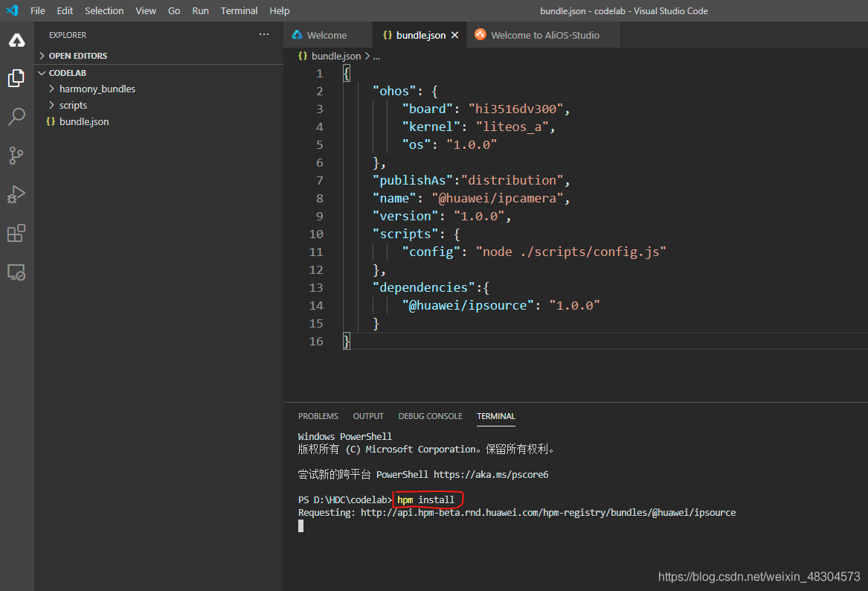
Task: Click the AliOS-Studio tab icon
Action: coord(480,34)
